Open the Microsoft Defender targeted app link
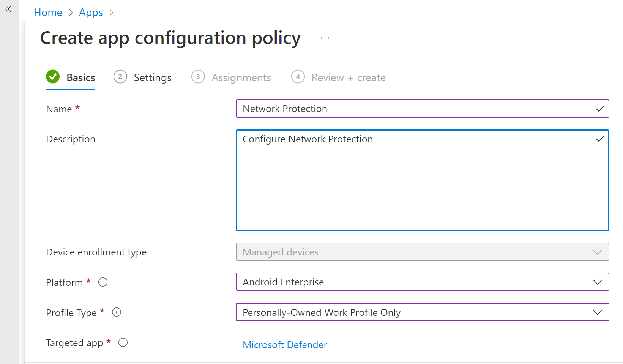Viewport: 623px width, 364px height. pos(285,345)
